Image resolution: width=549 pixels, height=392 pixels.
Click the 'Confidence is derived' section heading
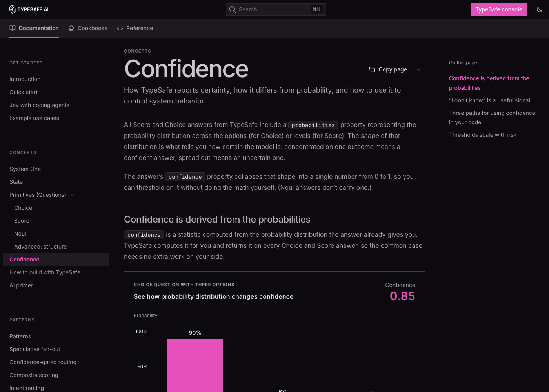tap(217, 220)
